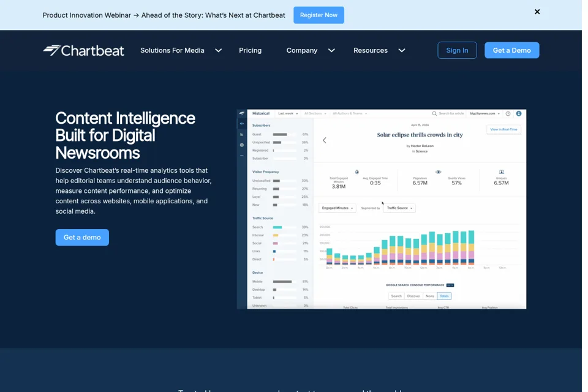Select the Historical tab in dashboard
The width and height of the screenshot is (588, 392).
(261, 113)
